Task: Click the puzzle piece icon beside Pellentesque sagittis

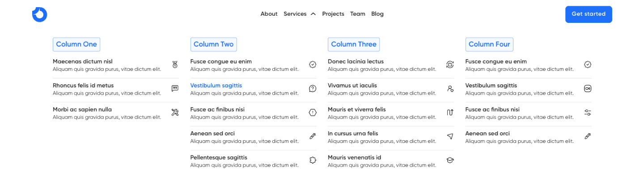Action: coord(313,160)
